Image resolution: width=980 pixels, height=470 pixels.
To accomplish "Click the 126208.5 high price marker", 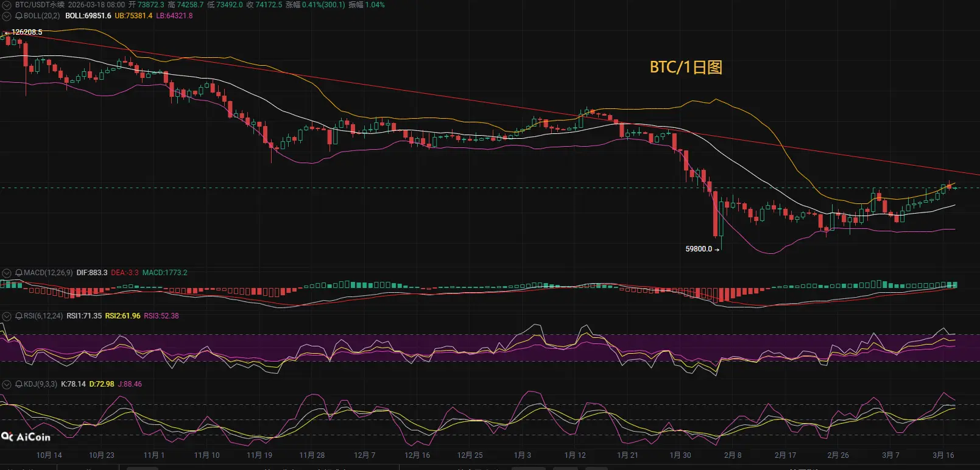I will [27, 32].
